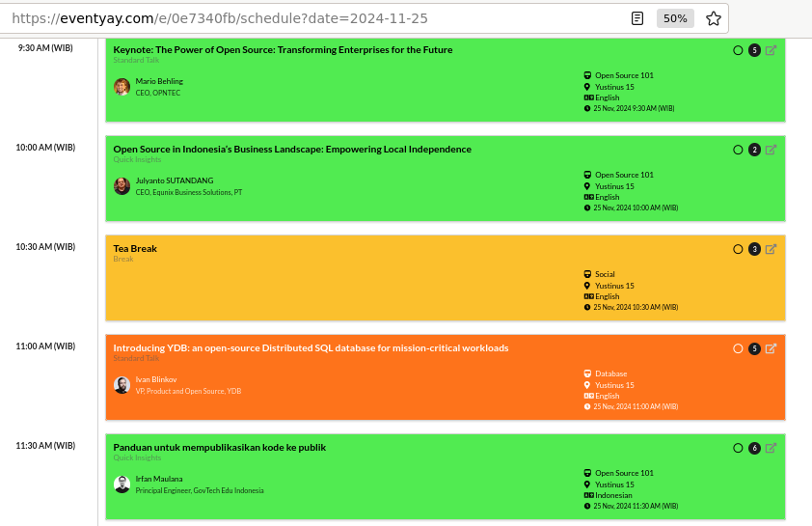The width and height of the screenshot is (812, 526).
Task: Click Ivan Blinkov's speaker photo
Action: [122, 385]
